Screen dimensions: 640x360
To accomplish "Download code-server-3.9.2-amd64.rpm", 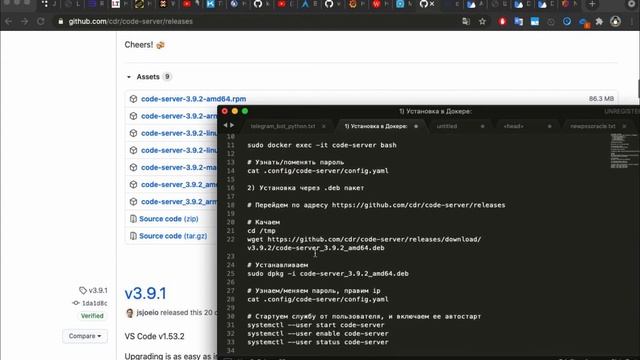I will 193,99.
